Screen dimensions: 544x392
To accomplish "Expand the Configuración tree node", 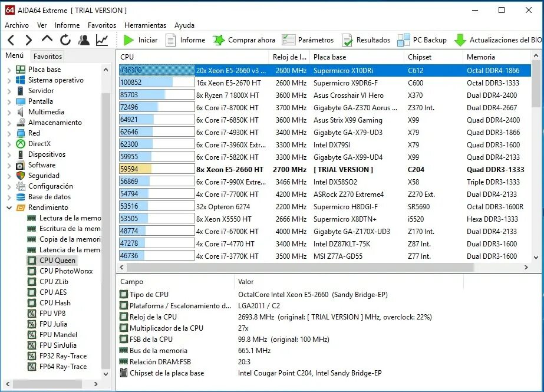I will pos(9,186).
